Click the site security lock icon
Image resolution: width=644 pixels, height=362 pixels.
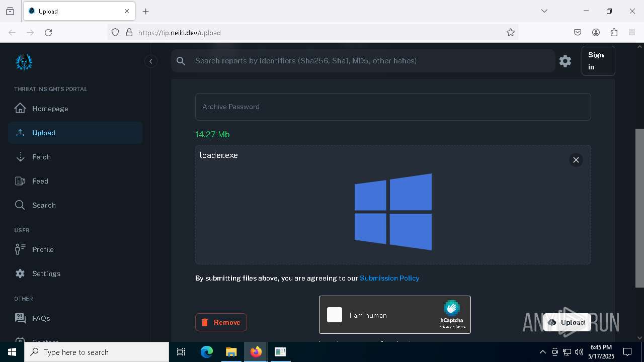tap(129, 32)
